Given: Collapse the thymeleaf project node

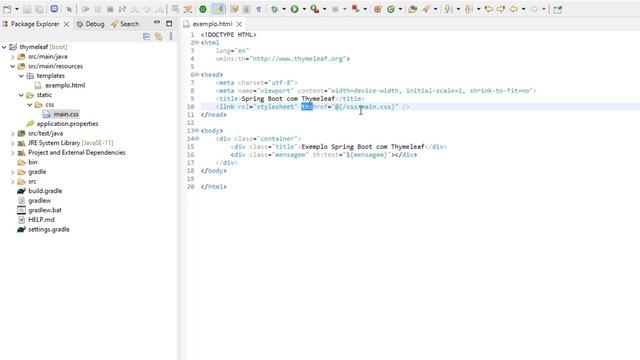Looking at the screenshot, I should [x=4, y=47].
